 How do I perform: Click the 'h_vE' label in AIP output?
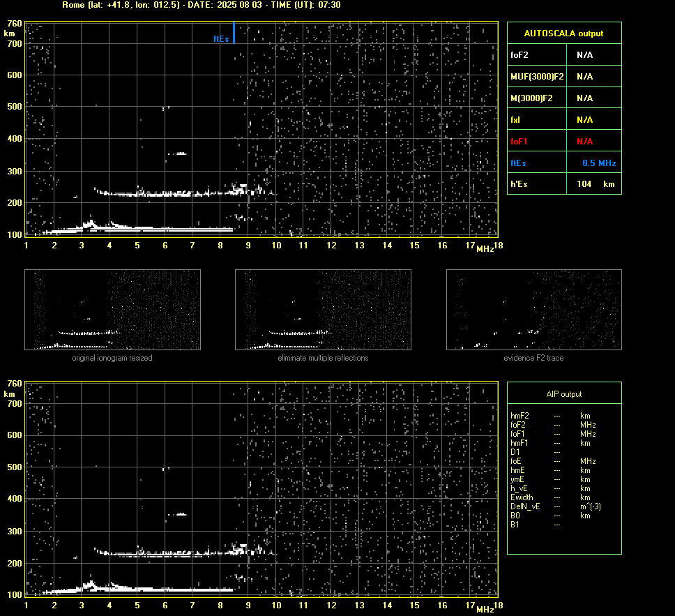point(519,488)
